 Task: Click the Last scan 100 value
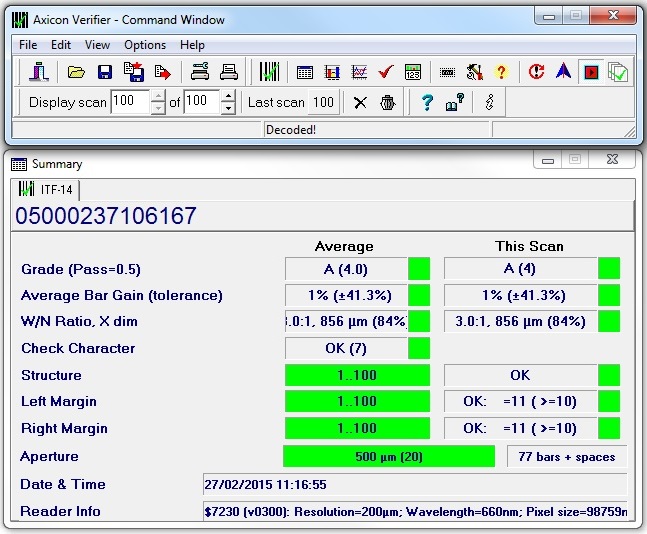tap(323, 102)
